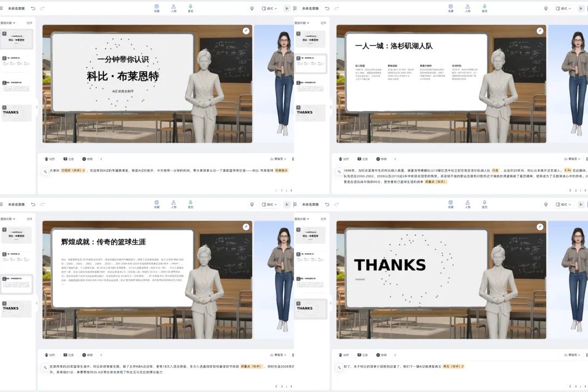Open 人物 character picker in page 4/4 window
The image size is (588, 392).
(x=468, y=205)
